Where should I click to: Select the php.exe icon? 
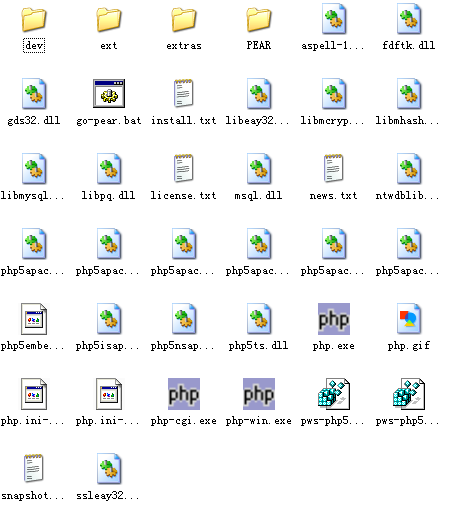pyautogui.click(x=334, y=319)
